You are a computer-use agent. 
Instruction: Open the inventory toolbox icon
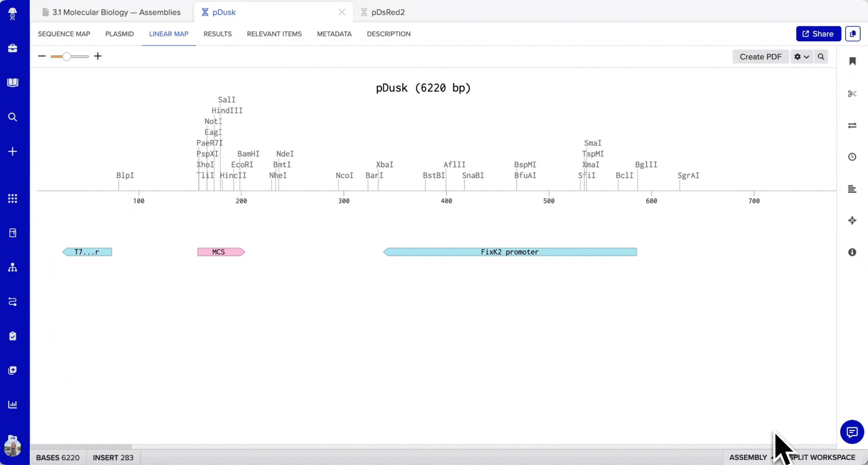(12, 48)
